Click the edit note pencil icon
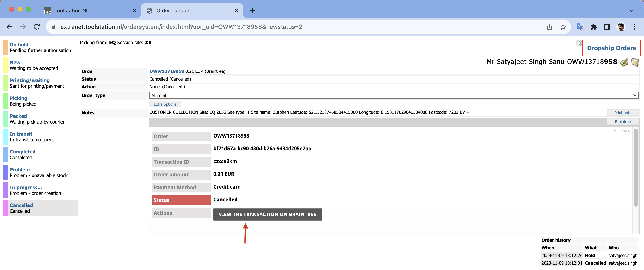 click(624, 62)
